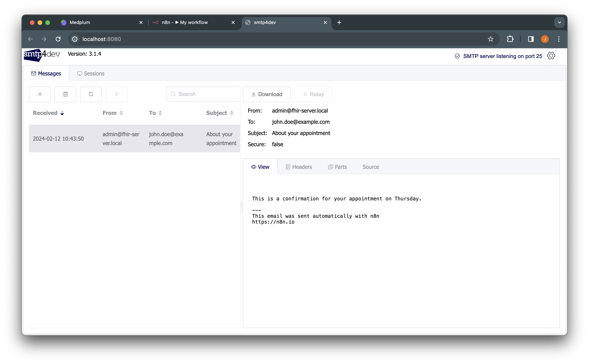The height and width of the screenshot is (364, 589).
Task: Open the Chrome profile avatar J
Action: (545, 39)
